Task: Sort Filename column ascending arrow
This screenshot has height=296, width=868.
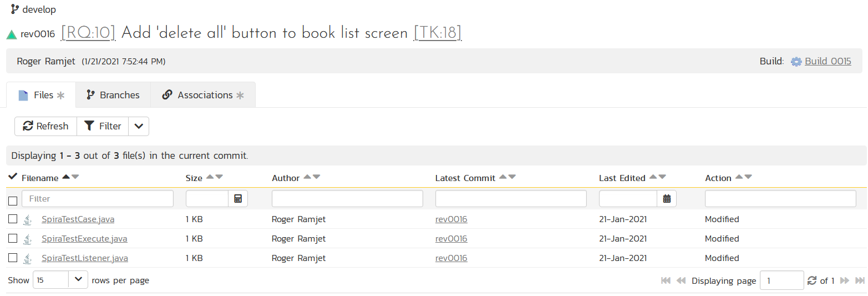Action: click(66, 177)
